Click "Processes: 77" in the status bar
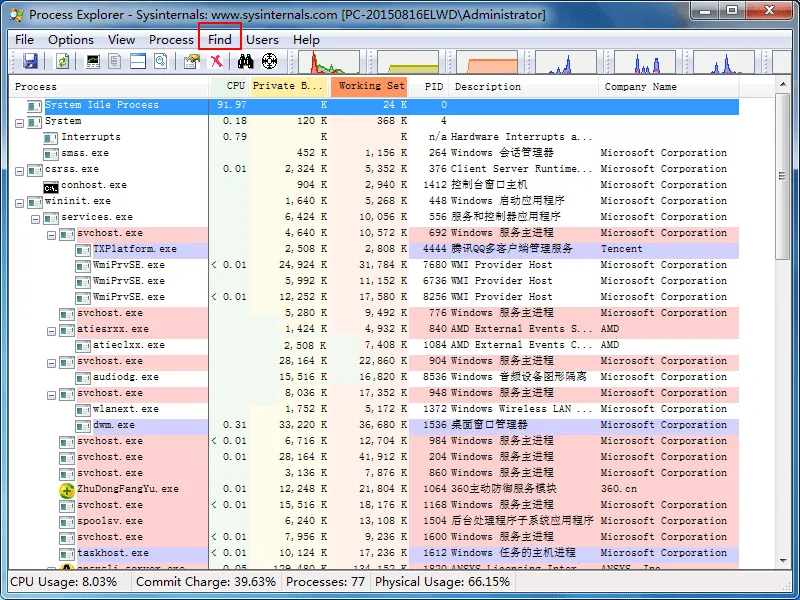 [x=325, y=582]
